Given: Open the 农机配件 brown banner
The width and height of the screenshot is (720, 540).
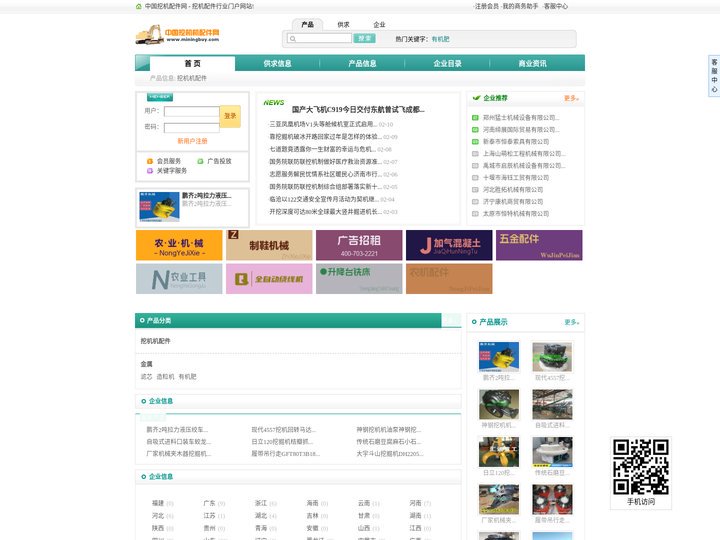Looking at the screenshot, I should (449, 279).
